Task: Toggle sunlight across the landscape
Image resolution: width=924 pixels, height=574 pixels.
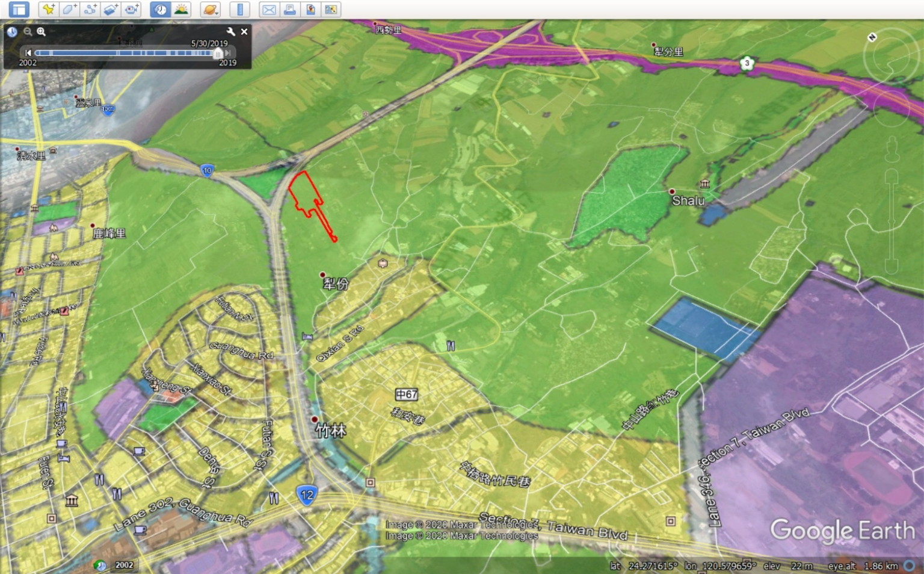Action: pyautogui.click(x=181, y=9)
